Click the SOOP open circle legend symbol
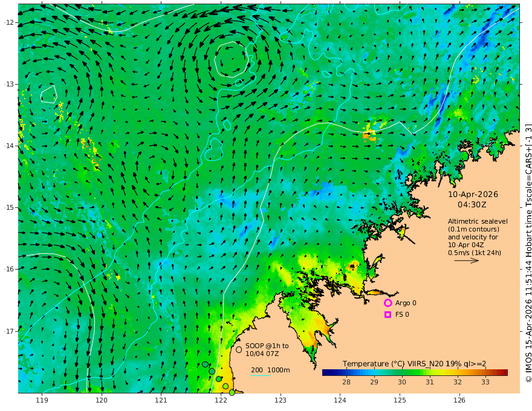 [239, 349]
